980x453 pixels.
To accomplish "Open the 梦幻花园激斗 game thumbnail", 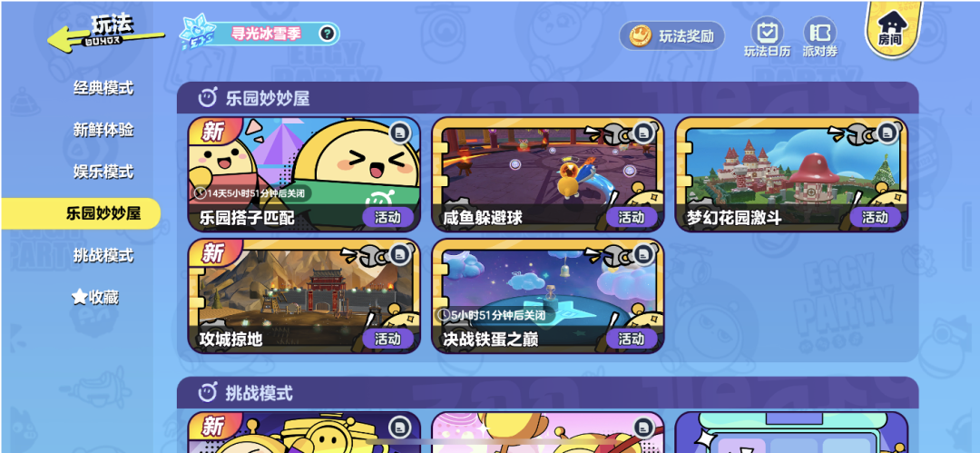I will click(x=792, y=174).
